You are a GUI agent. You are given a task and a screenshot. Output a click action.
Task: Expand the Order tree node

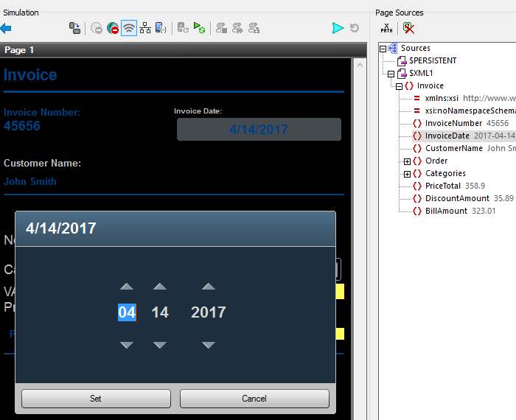tap(407, 161)
